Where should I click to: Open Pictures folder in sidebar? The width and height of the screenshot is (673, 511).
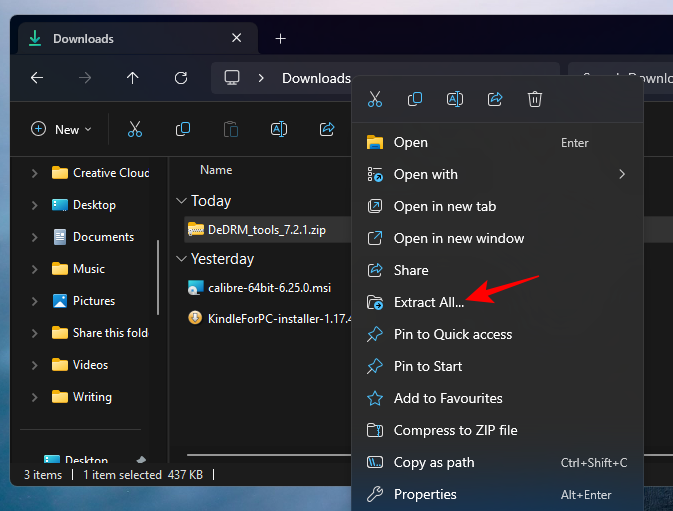93,301
